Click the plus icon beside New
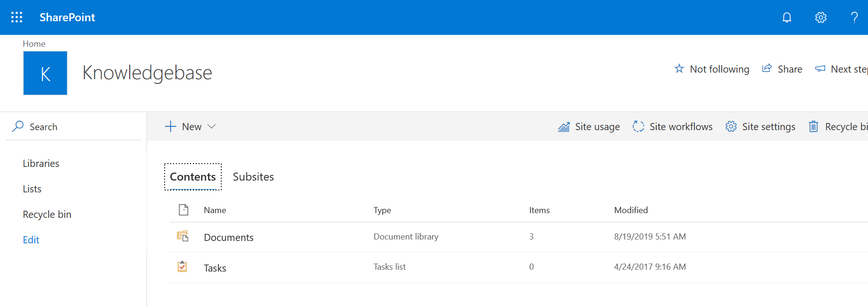This screenshot has height=306, width=868. [170, 126]
